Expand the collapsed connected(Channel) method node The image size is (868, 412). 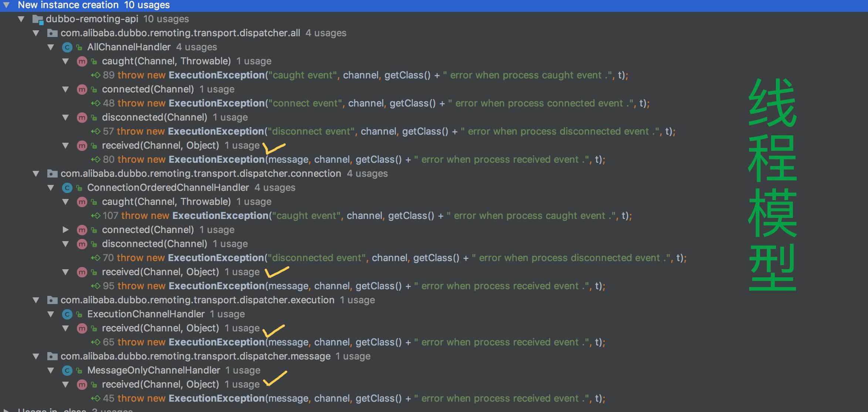[x=65, y=230]
